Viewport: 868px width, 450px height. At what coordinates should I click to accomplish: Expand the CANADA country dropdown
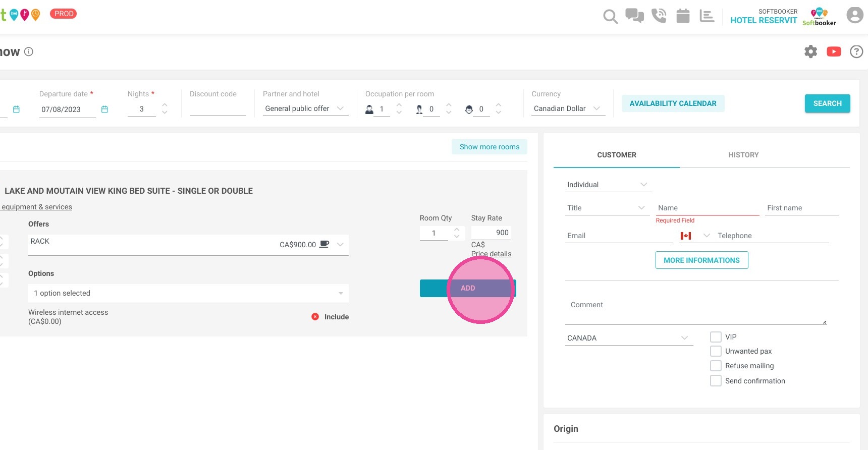pyautogui.click(x=629, y=338)
